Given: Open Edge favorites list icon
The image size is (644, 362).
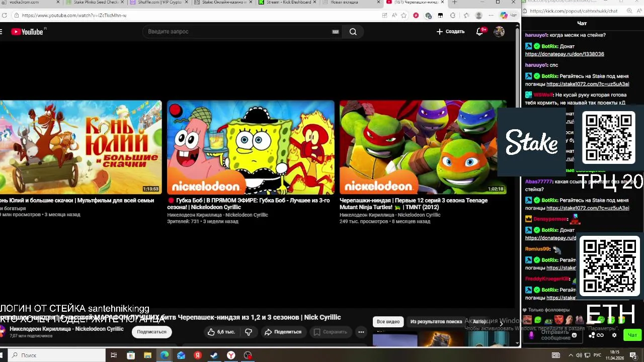Looking at the screenshot, I should tap(465, 16).
